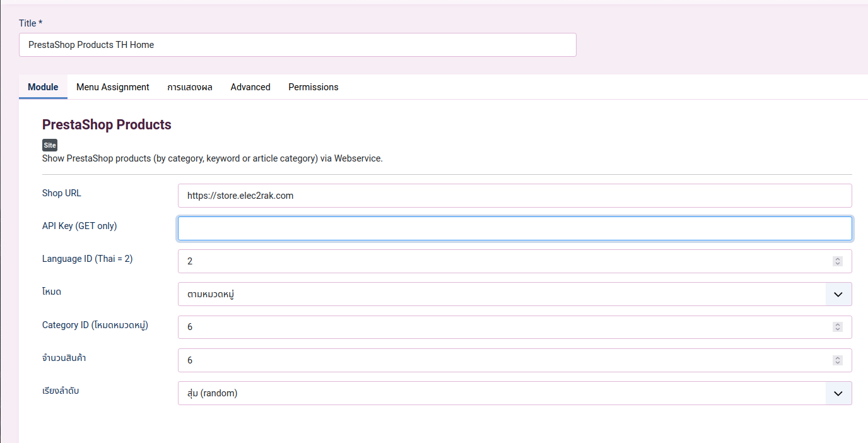This screenshot has width=868, height=443.
Task: Click the API Key (GET only) label
Action: (79, 226)
